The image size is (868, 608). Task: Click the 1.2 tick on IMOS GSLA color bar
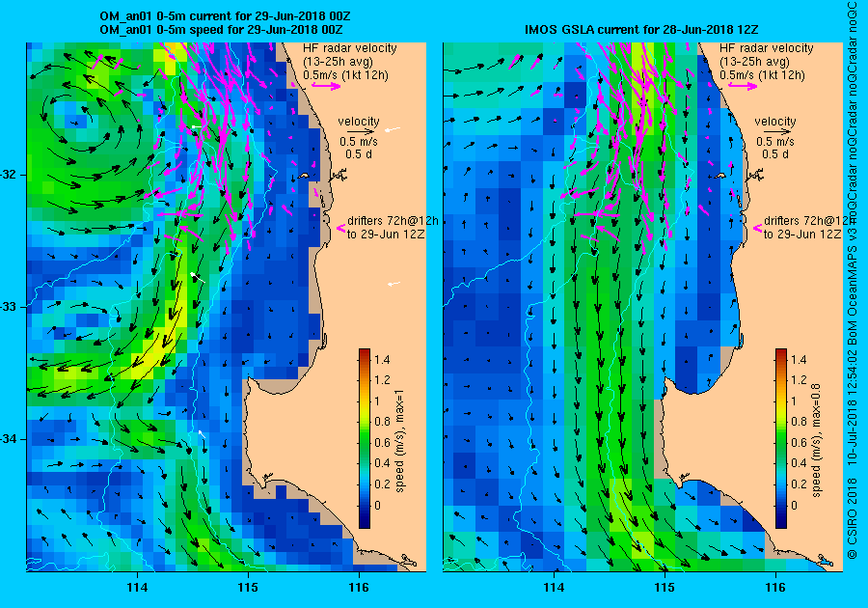point(799,380)
